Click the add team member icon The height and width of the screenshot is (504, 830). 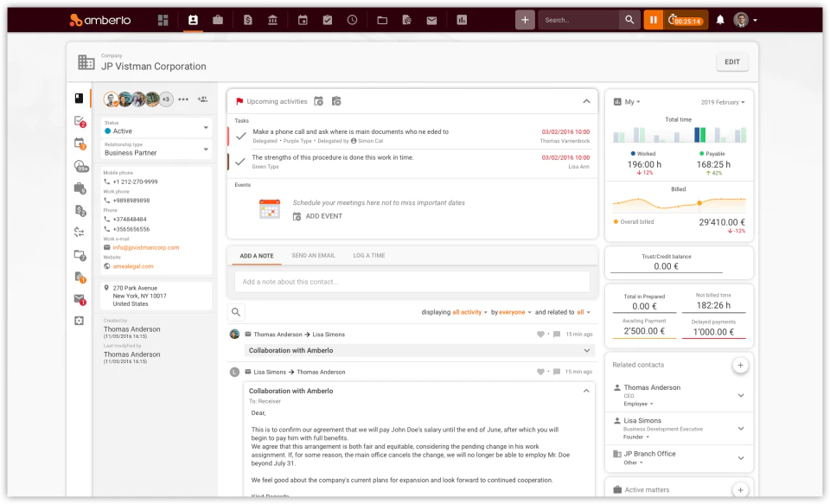(x=202, y=99)
